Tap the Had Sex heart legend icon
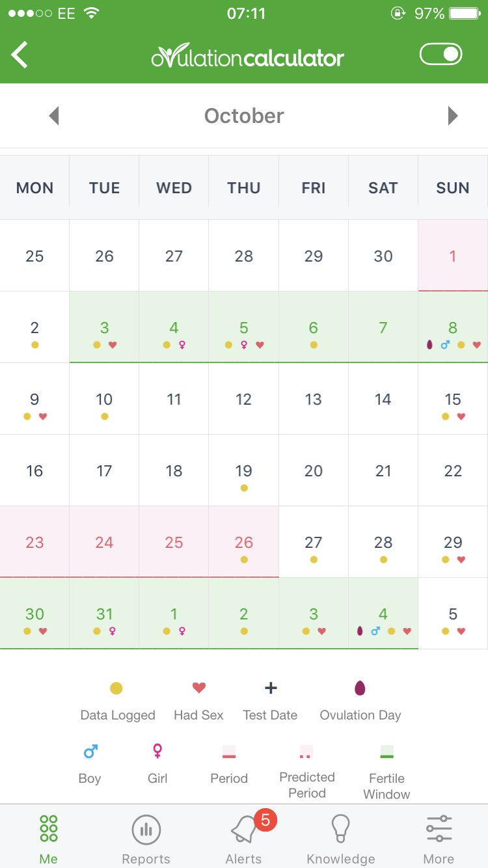Viewport: 488px width, 868px height. [199, 688]
